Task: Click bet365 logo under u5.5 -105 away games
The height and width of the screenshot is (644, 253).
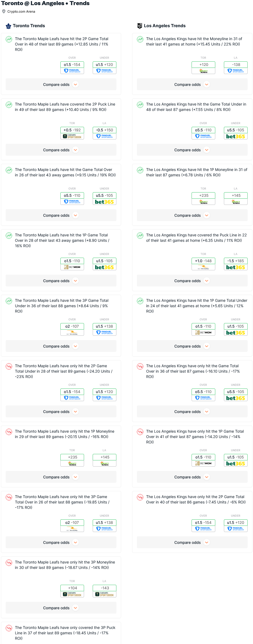Action: (105, 202)
